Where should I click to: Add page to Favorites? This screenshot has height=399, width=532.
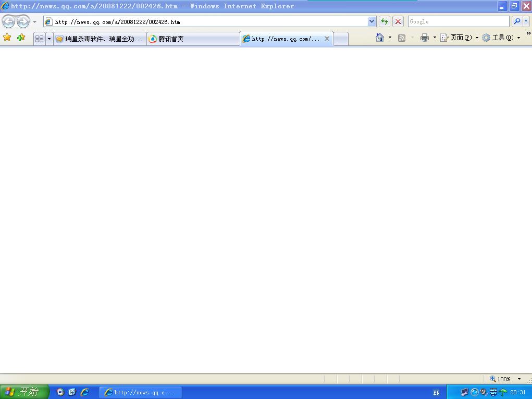pyautogui.click(x=21, y=38)
